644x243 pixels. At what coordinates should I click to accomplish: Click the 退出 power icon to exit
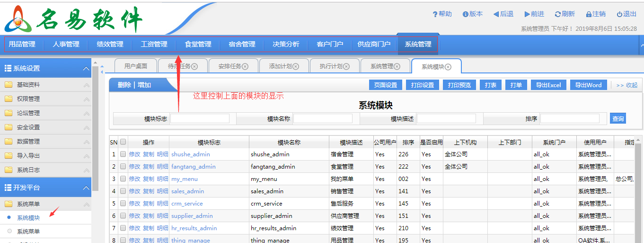coord(619,14)
